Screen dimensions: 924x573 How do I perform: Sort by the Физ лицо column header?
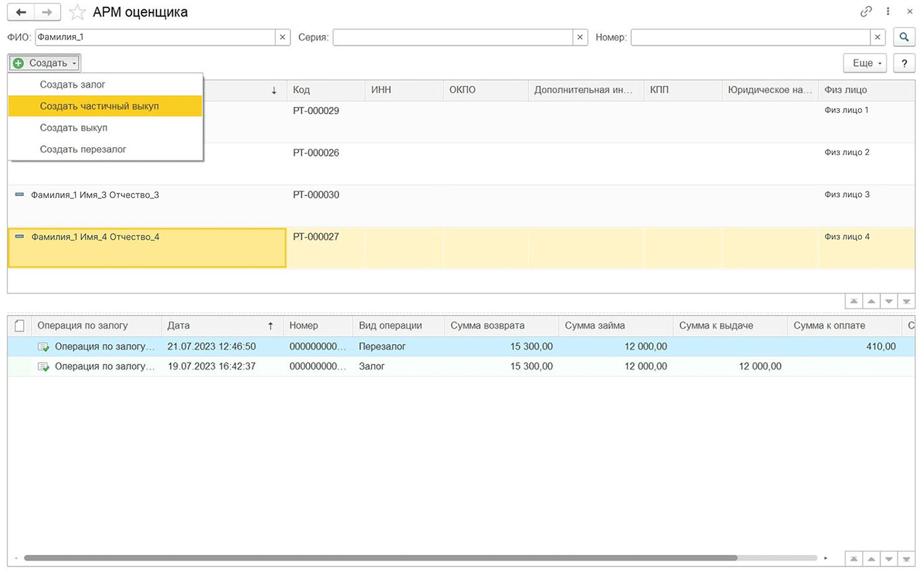coord(867,90)
